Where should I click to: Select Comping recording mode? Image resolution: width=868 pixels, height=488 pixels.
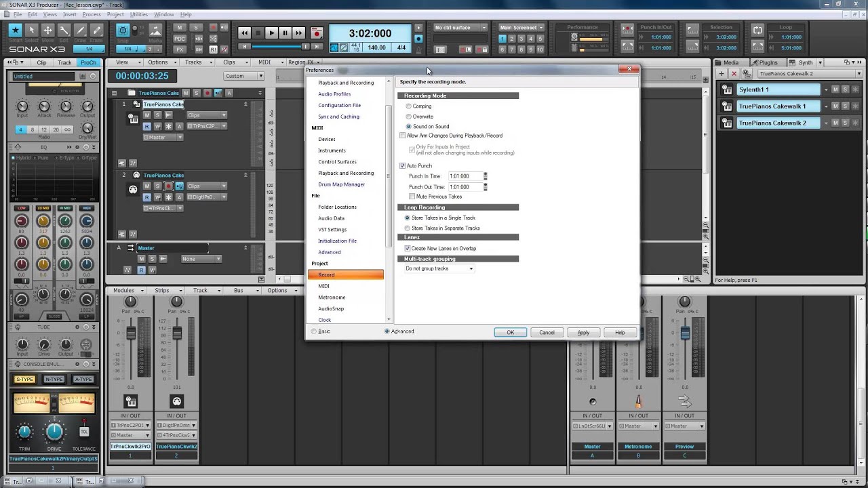pyautogui.click(x=408, y=106)
